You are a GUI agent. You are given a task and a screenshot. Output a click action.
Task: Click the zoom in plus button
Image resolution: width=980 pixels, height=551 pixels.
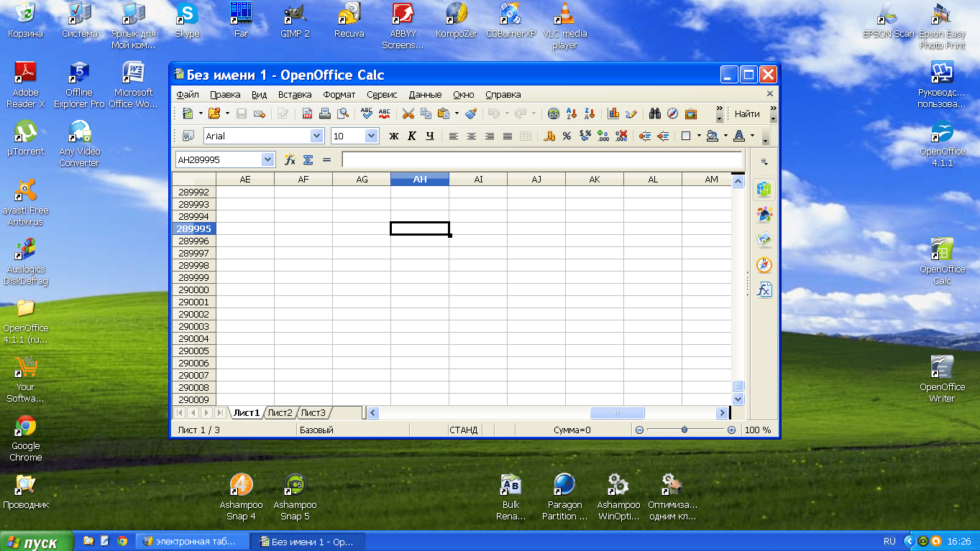(x=731, y=430)
